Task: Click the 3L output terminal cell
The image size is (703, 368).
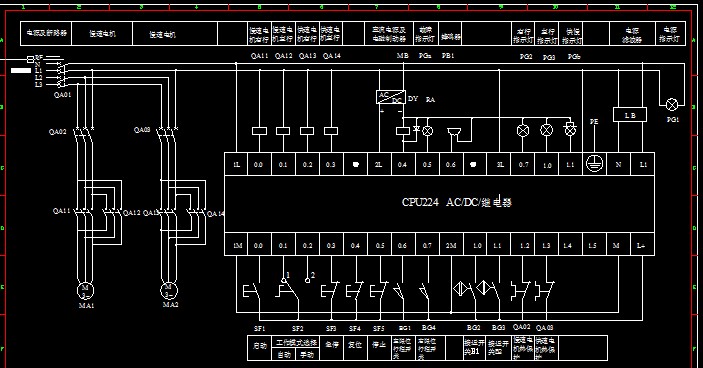Action: [500, 164]
